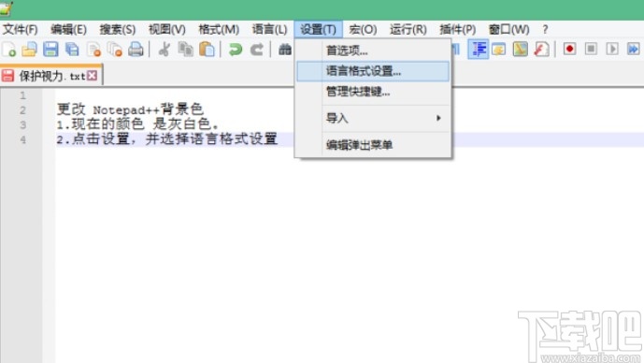Choose 编辑弹出菜单 from the settings menu
Image resolution: width=644 pixels, height=363 pixels.
pos(373,145)
